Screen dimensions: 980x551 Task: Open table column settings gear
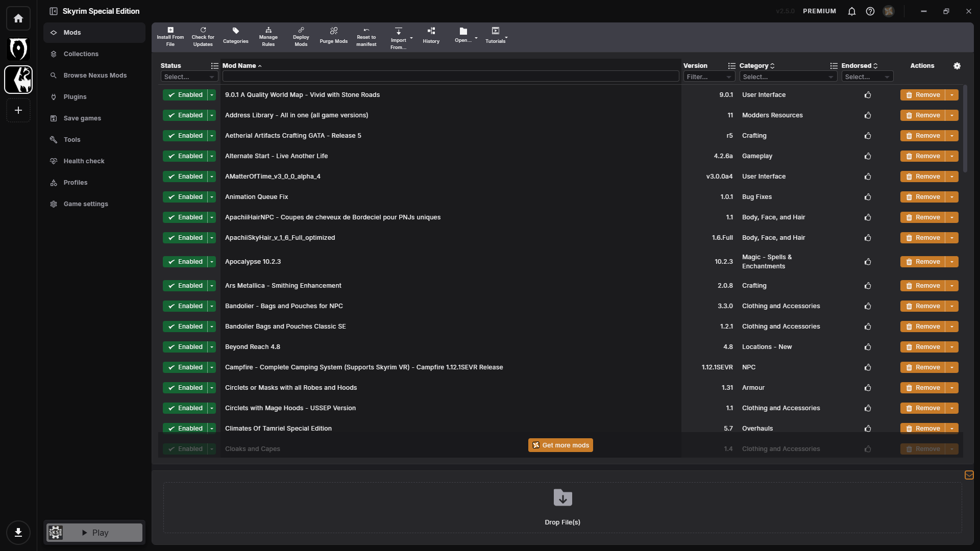tap(957, 66)
